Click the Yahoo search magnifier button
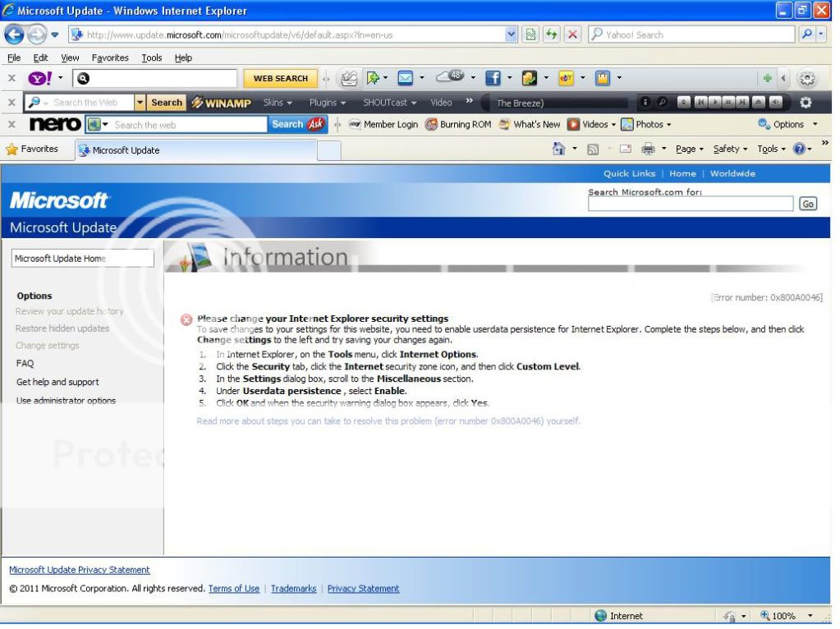This screenshot has height=629, width=840. pyautogui.click(x=806, y=34)
